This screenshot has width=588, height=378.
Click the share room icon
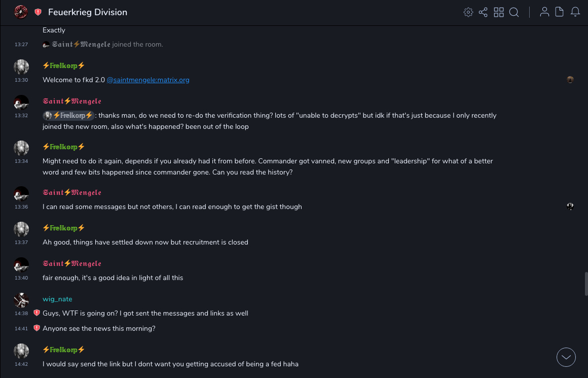click(x=483, y=12)
